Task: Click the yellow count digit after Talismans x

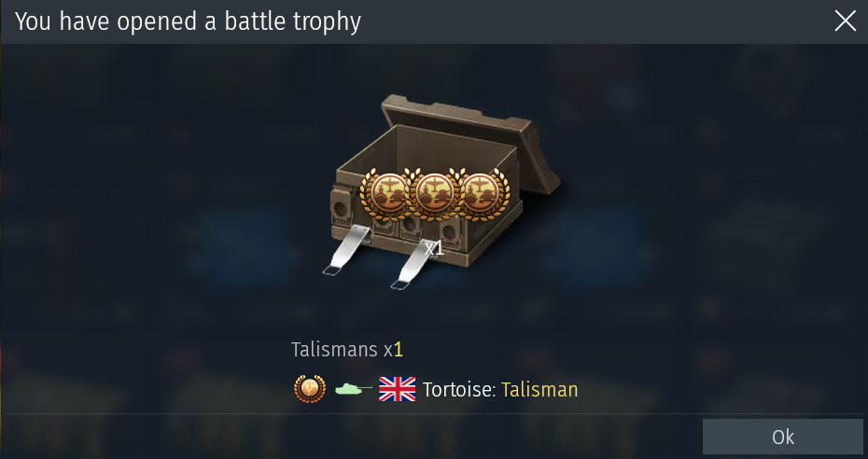Action: 398,350
